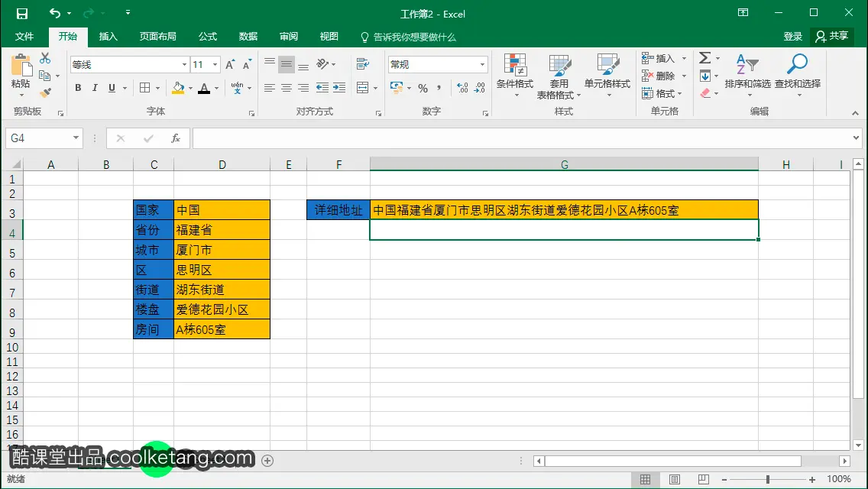Apply fill color with paint bucket icon
Screen dimensions: 868x489
pyautogui.click(x=178, y=88)
